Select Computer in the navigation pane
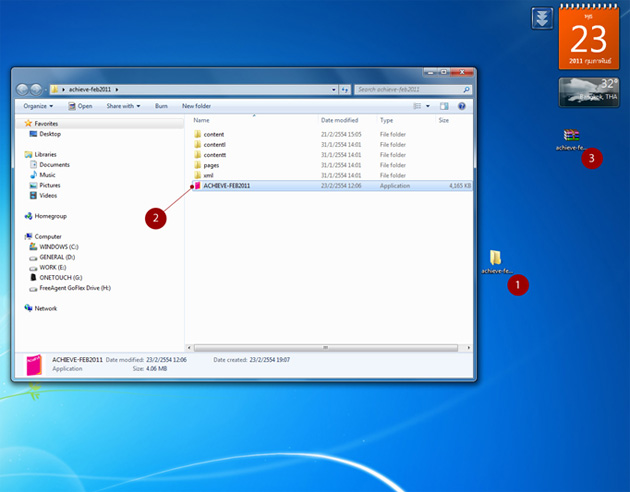Image resolution: width=630 pixels, height=492 pixels. (48, 237)
